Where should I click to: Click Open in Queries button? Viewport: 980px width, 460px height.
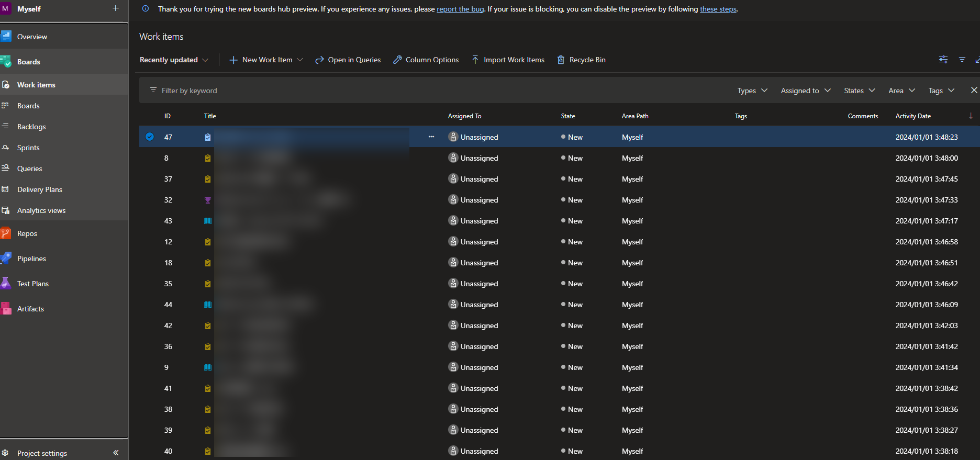(348, 60)
